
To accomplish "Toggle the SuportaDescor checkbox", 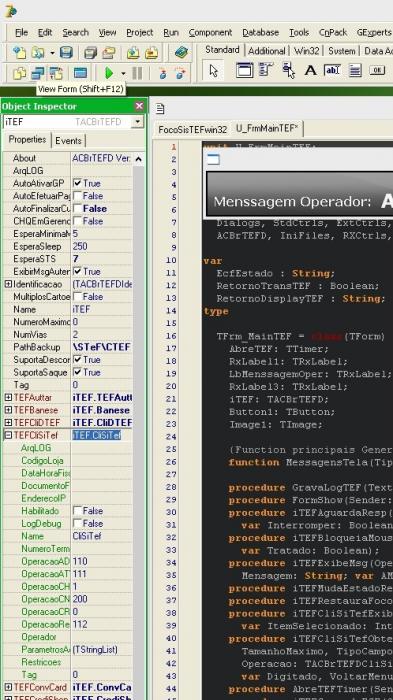I will pos(77,359).
